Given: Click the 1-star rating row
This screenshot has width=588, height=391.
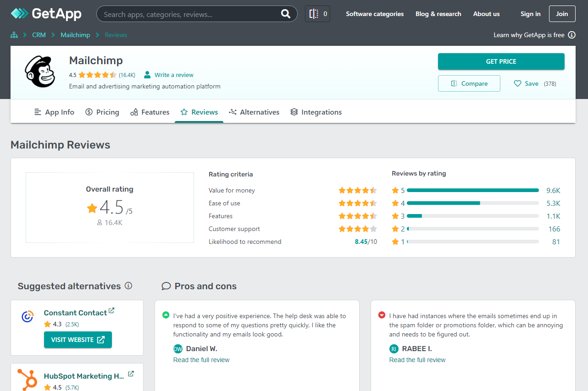Looking at the screenshot, I should point(476,242).
